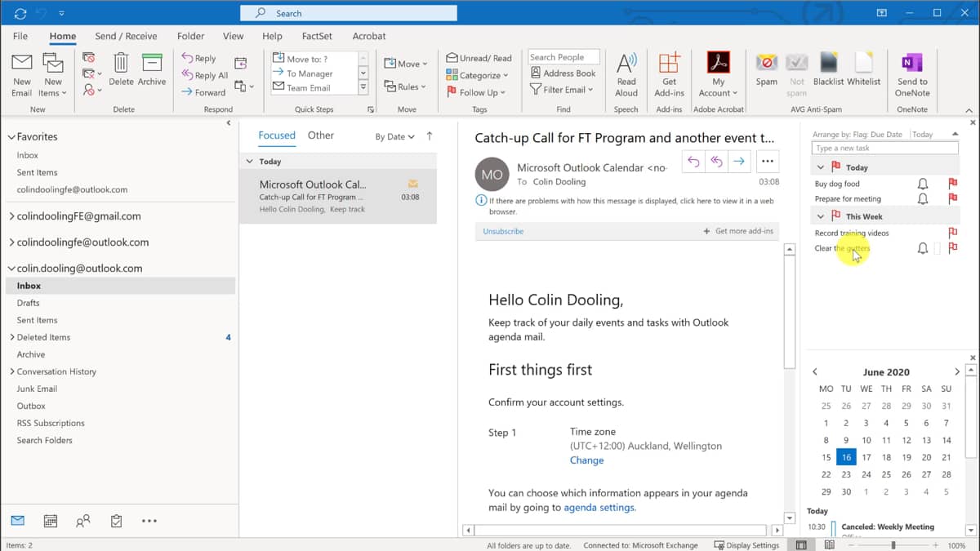
Task: Click reminder bell for Clear the gutters
Action: (x=923, y=248)
